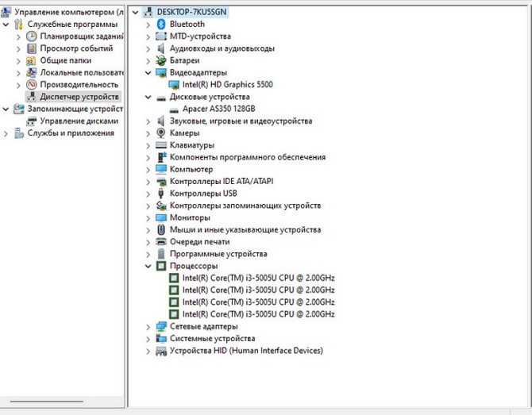
Task: Collapse the Процессоры category
Action: [x=148, y=267]
